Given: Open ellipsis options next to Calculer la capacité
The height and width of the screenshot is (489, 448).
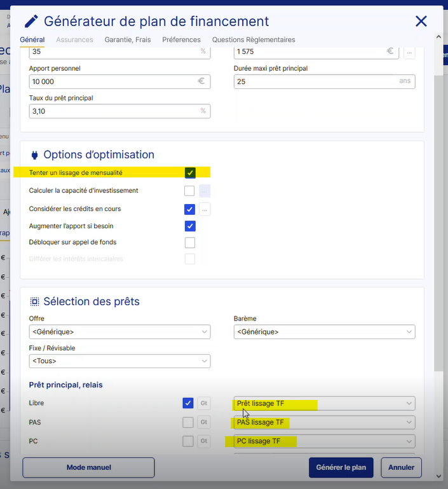Looking at the screenshot, I should [205, 191].
